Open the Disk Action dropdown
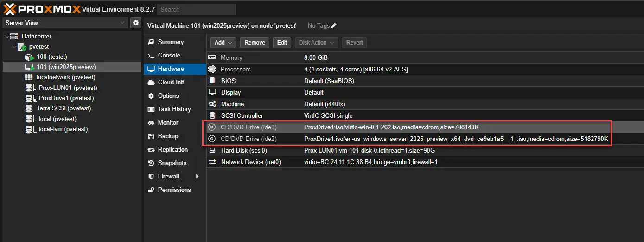 316,42
